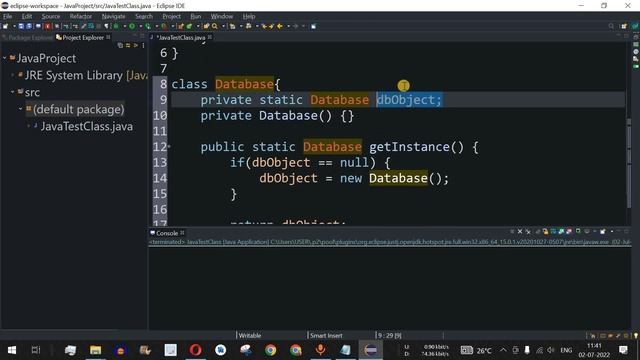The height and width of the screenshot is (360, 640).
Task: Open the Window menu
Action: click(222, 16)
